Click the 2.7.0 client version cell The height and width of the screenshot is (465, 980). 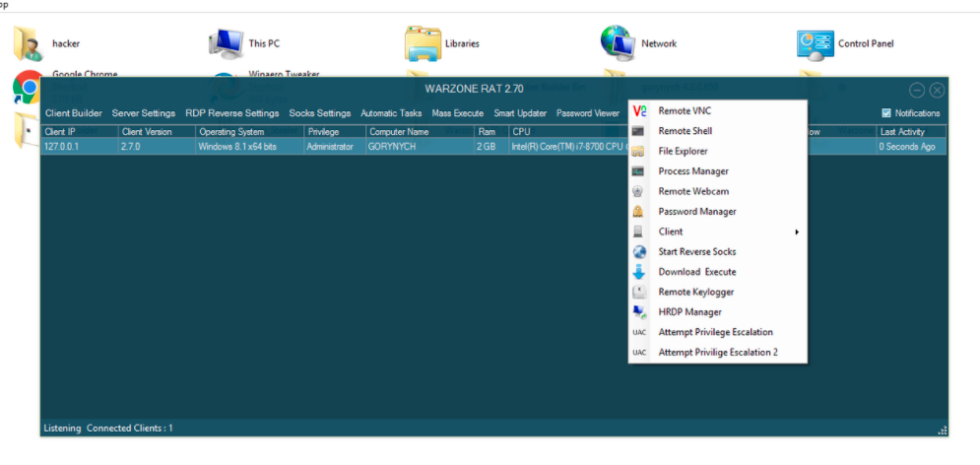(157, 147)
